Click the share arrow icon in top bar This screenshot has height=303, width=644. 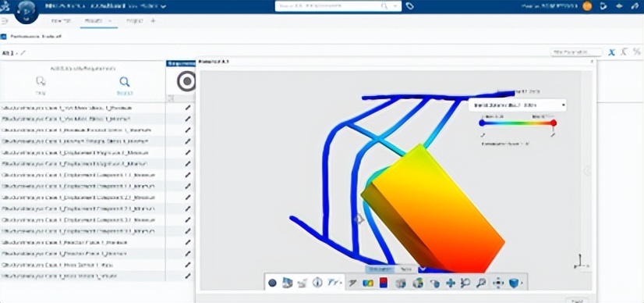(x=603, y=6)
